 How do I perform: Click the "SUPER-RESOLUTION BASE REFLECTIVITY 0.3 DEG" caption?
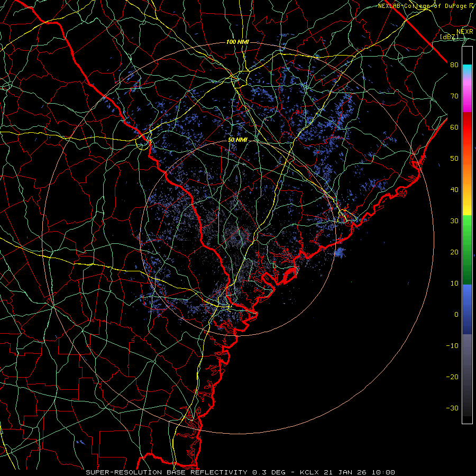tap(186, 472)
